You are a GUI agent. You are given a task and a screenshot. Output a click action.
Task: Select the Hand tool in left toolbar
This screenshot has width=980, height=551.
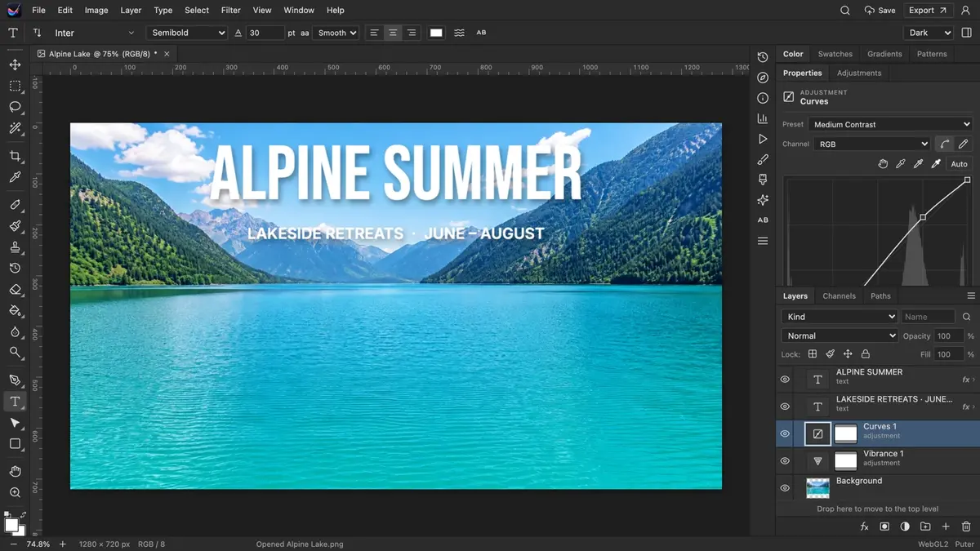tap(15, 471)
